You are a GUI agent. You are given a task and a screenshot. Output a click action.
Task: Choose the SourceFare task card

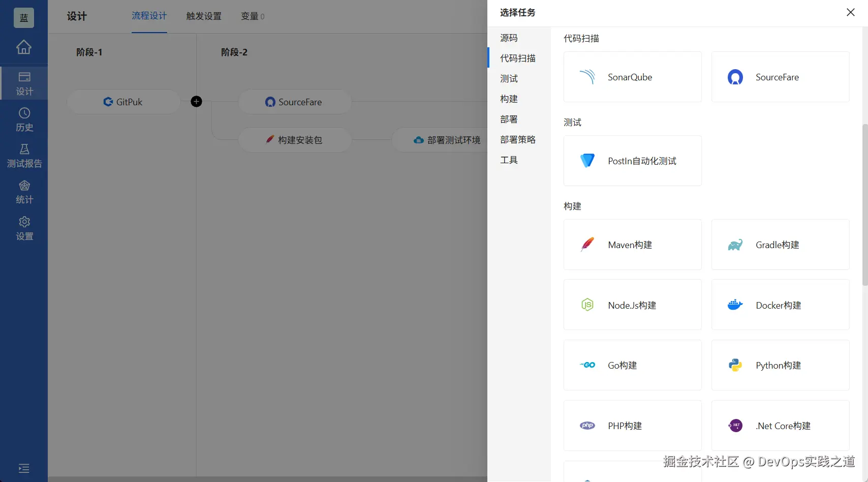tap(781, 77)
